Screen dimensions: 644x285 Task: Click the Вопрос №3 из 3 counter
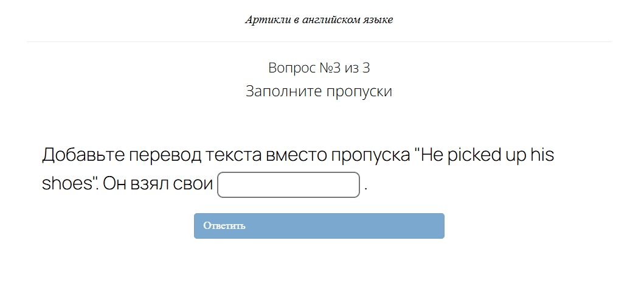[x=319, y=68]
